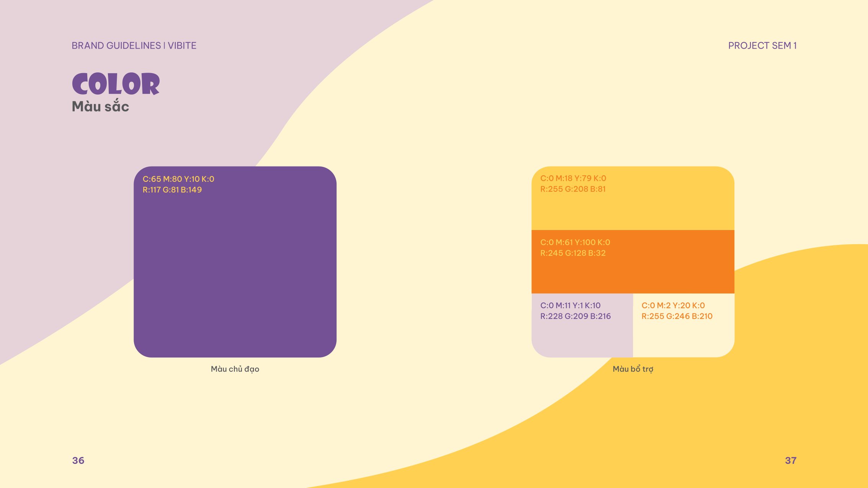Click the text C:0 M:11 Y:1 K:10
This screenshot has height=488, width=868.
pos(570,305)
